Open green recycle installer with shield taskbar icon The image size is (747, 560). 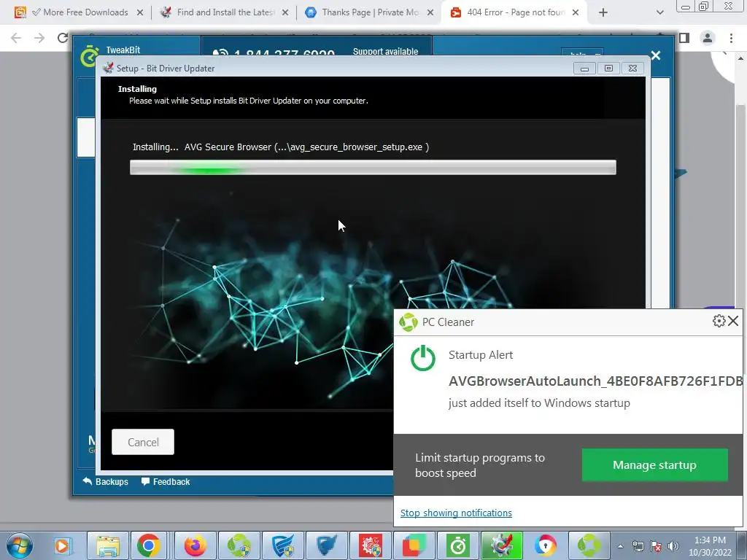click(239, 545)
